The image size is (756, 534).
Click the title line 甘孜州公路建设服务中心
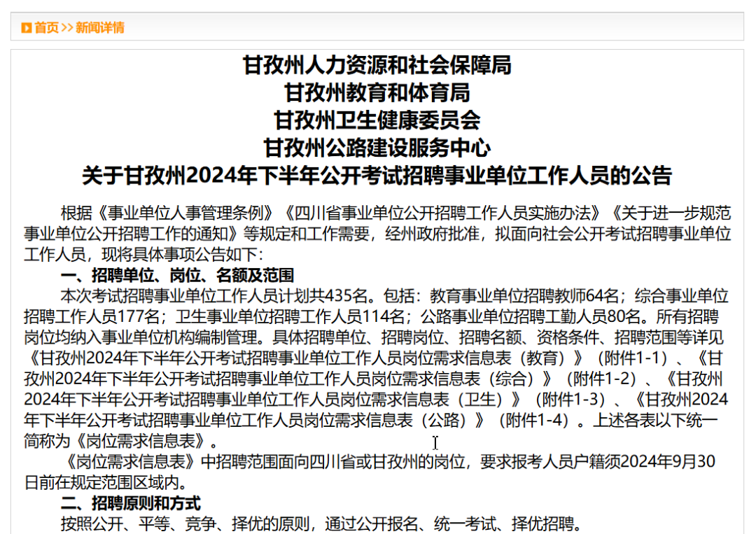pos(377,148)
